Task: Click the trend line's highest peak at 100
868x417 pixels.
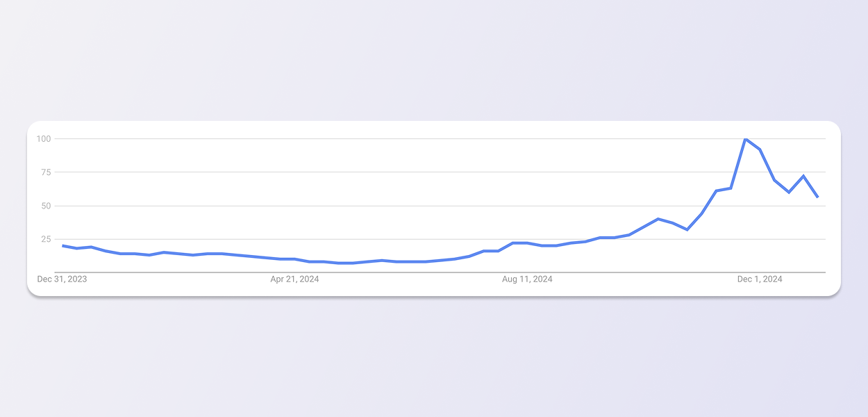Action: coord(745,139)
